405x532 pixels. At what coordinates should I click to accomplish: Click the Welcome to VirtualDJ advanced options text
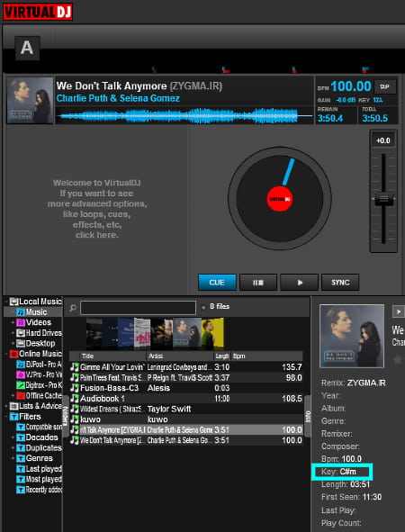click(x=97, y=209)
